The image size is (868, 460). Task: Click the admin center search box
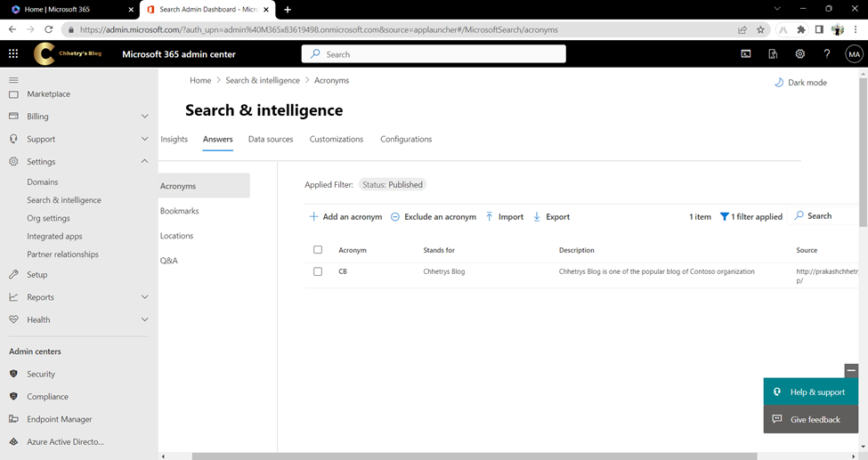(434, 53)
